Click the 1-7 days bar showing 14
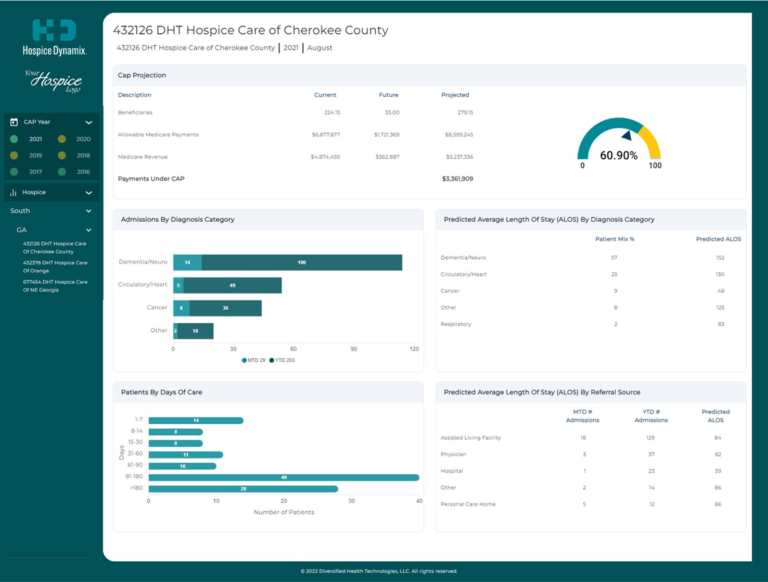Viewport: 768px width, 582px height. pos(196,420)
